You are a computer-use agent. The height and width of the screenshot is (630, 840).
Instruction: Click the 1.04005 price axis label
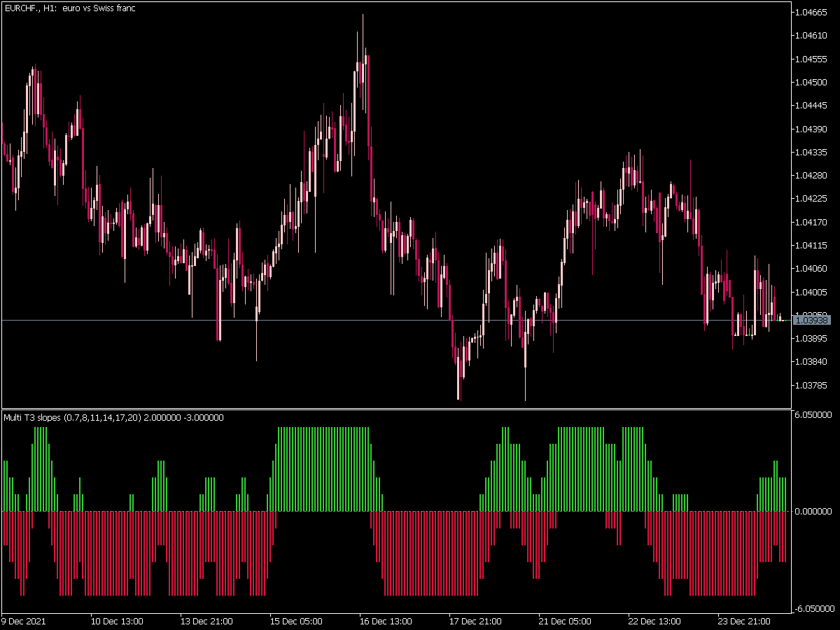tap(812, 292)
